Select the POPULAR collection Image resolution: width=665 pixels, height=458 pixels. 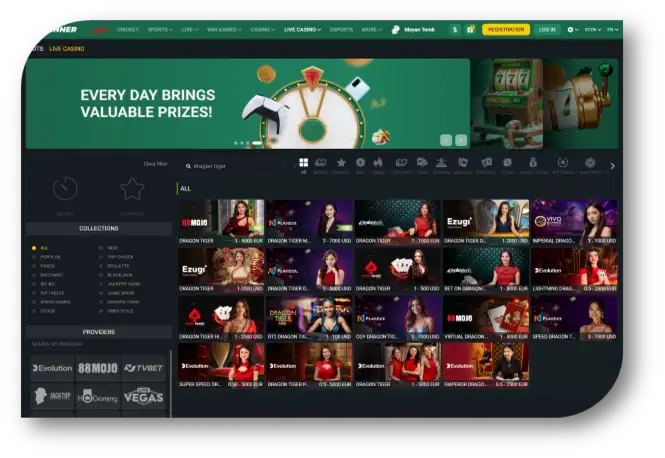(x=50, y=257)
